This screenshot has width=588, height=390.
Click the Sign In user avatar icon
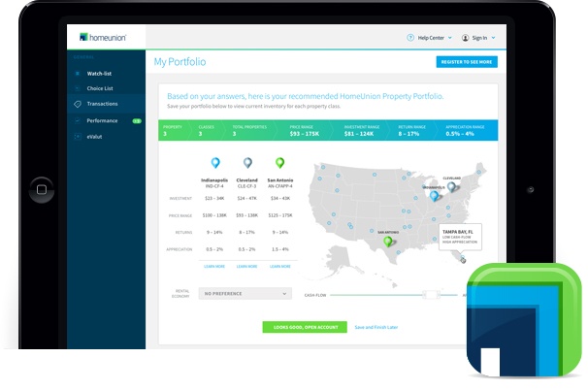[x=465, y=38]
